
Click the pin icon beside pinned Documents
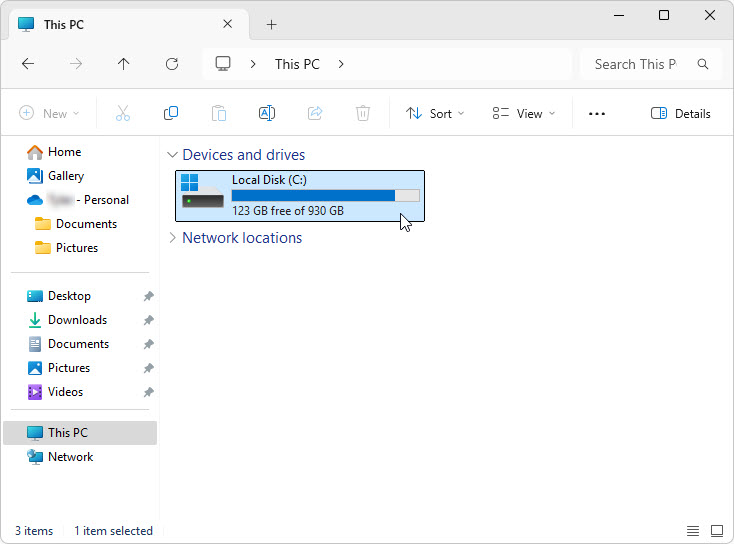[148, 344]
